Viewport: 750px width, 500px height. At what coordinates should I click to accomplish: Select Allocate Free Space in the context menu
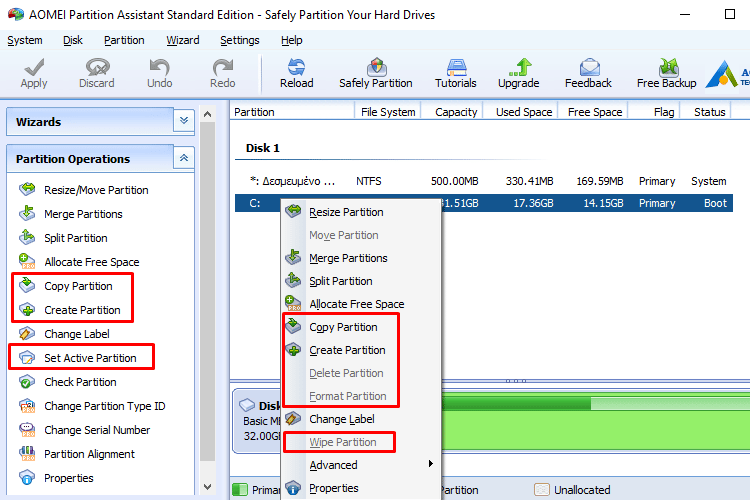(360, 304)
